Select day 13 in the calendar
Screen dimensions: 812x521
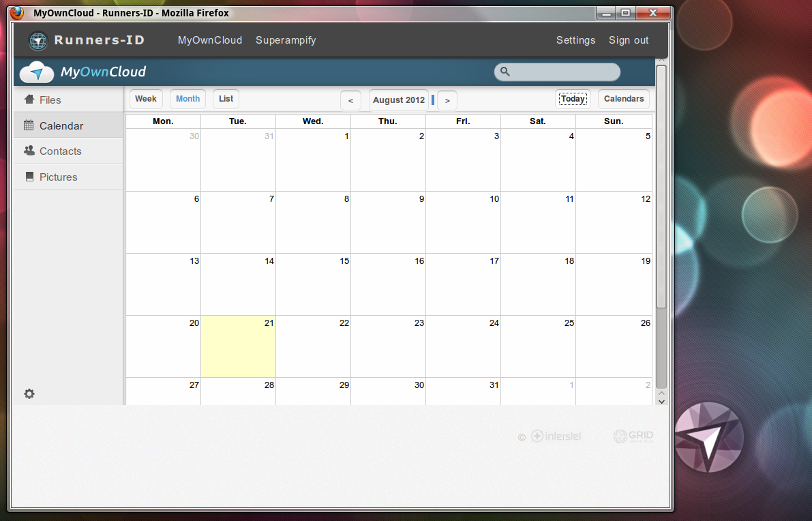(x=163, y=284)
